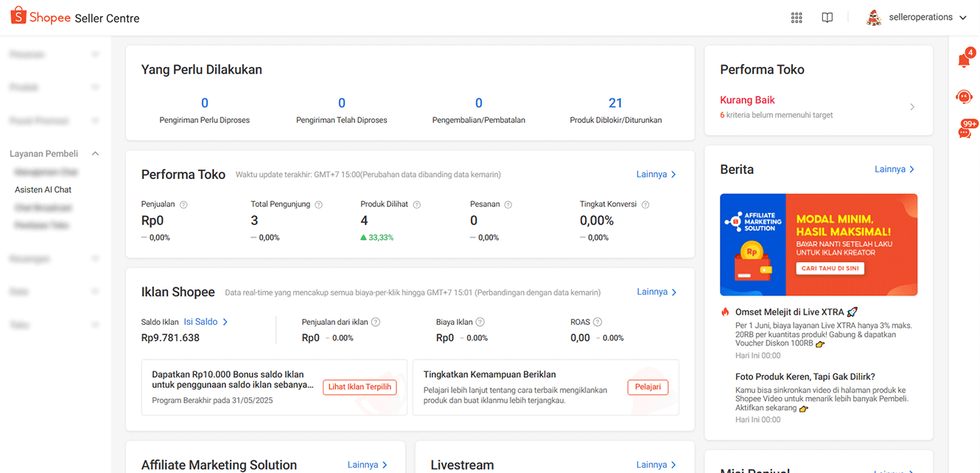Click the Yang Perlu Dilakukan heading
This screenshot has height=473, width=980.
pos(202,70)
